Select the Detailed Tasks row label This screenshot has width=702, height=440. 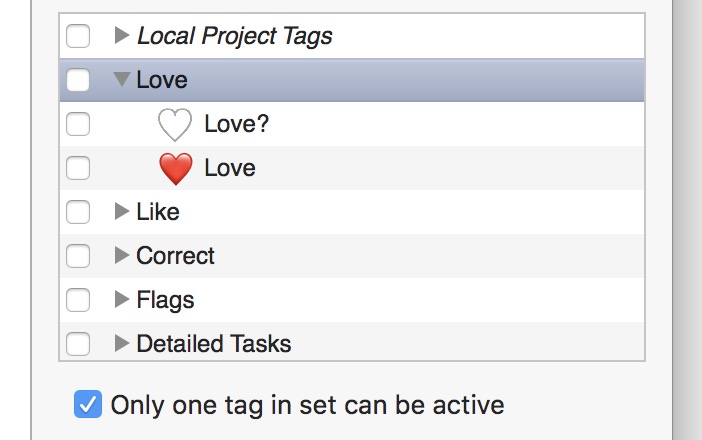(214, 344)
